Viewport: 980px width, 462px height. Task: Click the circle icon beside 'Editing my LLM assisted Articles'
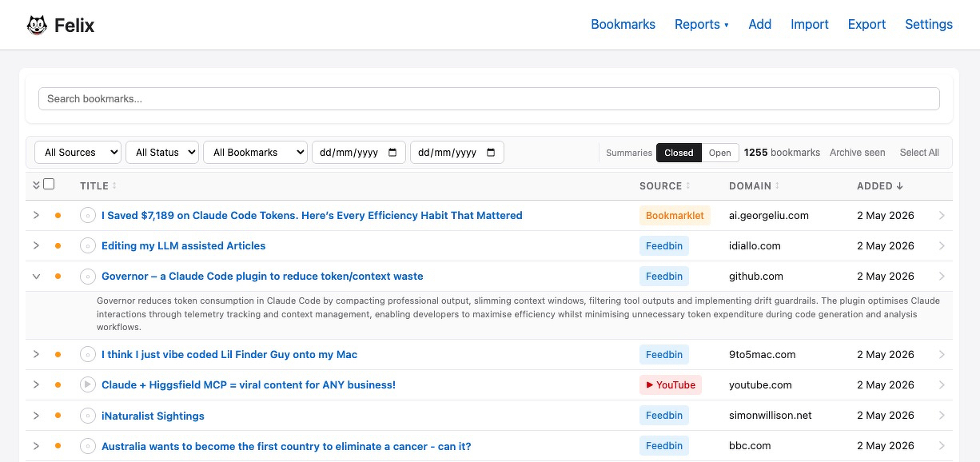pos(88,245)
